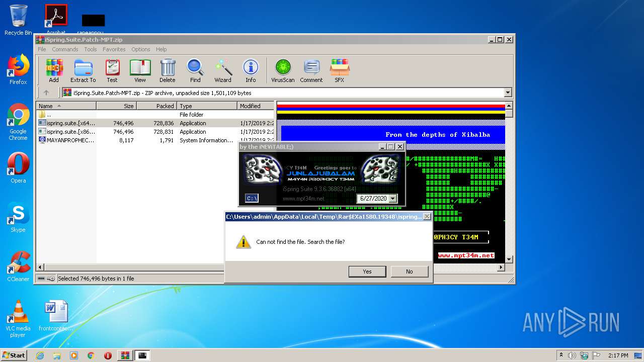Screen dimensions: 644x362
Task: Click the www.mpt34m.net link in comment pane
Action: (466, 255)
